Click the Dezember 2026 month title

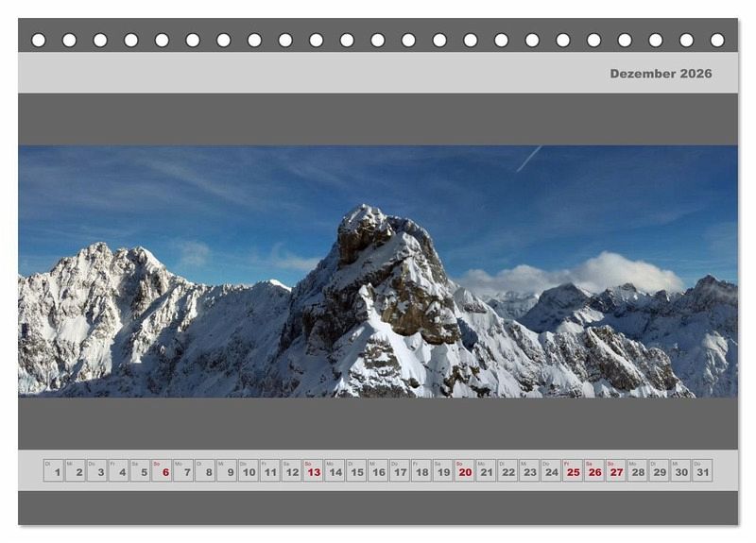661,74
